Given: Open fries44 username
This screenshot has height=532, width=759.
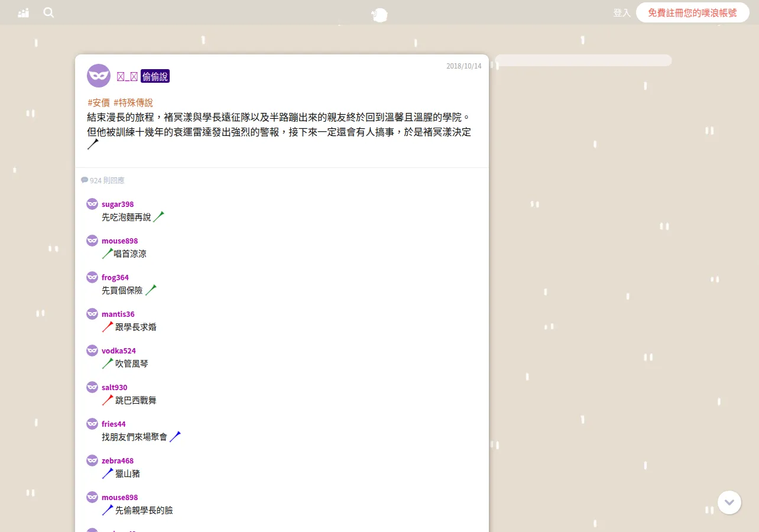Looking at the screenshot, I should pos(113,424).
